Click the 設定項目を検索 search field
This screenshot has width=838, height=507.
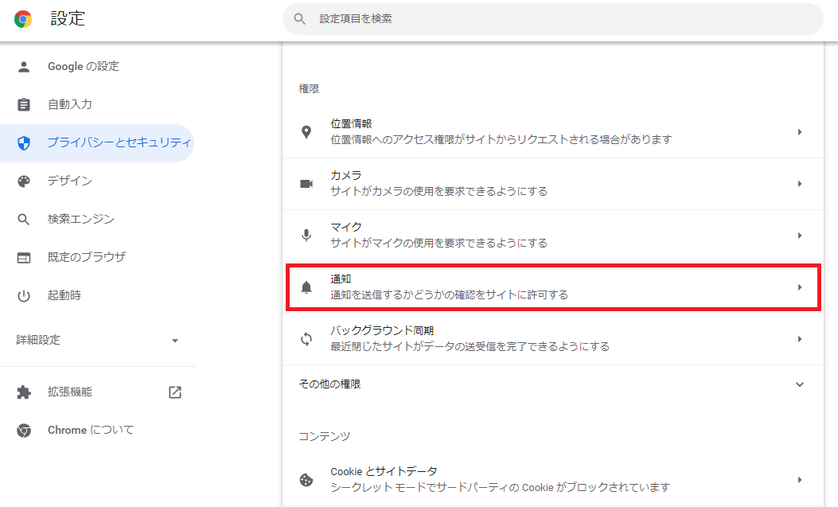(x=560, y=19)
